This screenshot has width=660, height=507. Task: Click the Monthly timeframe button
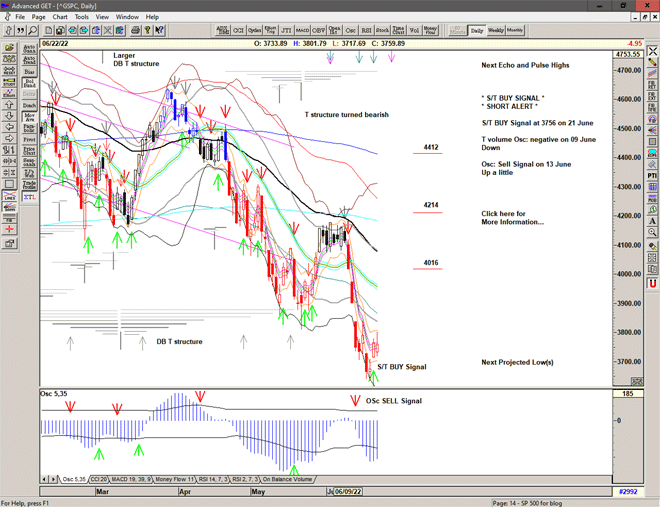515,30
